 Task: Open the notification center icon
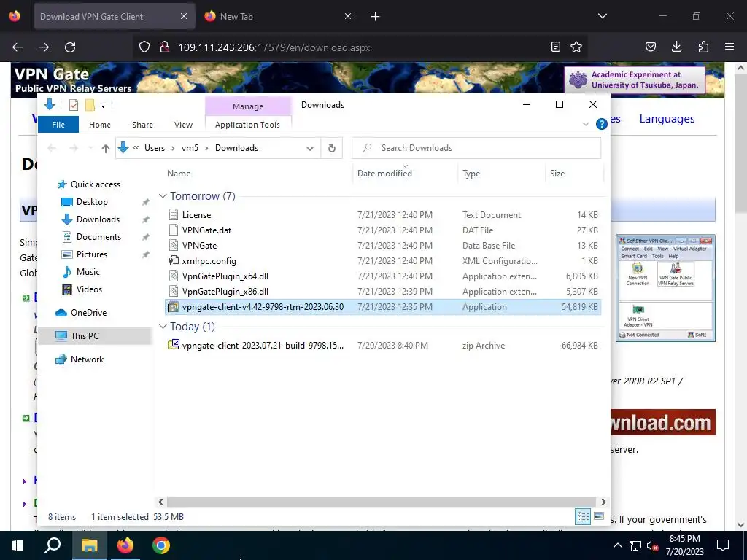723,545
